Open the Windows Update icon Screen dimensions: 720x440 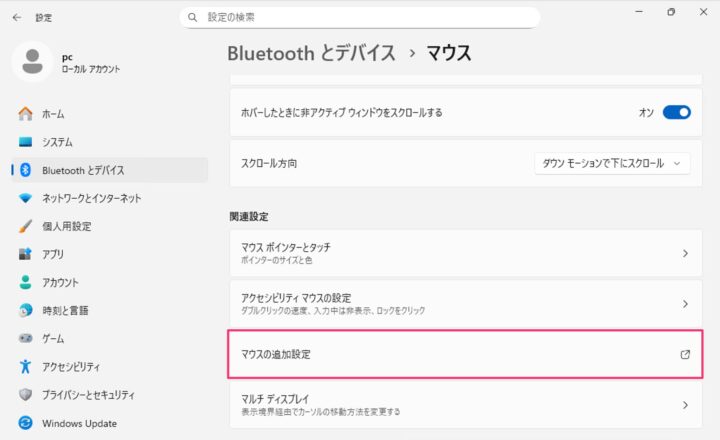point(25,423)
